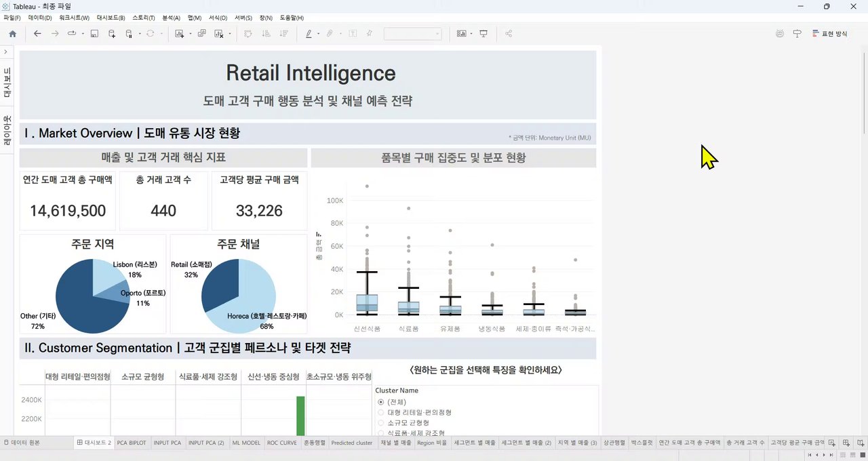This screenshot has width=868, height=461.
Task: Open the 파일(F) menu
Action: (12, 18)
